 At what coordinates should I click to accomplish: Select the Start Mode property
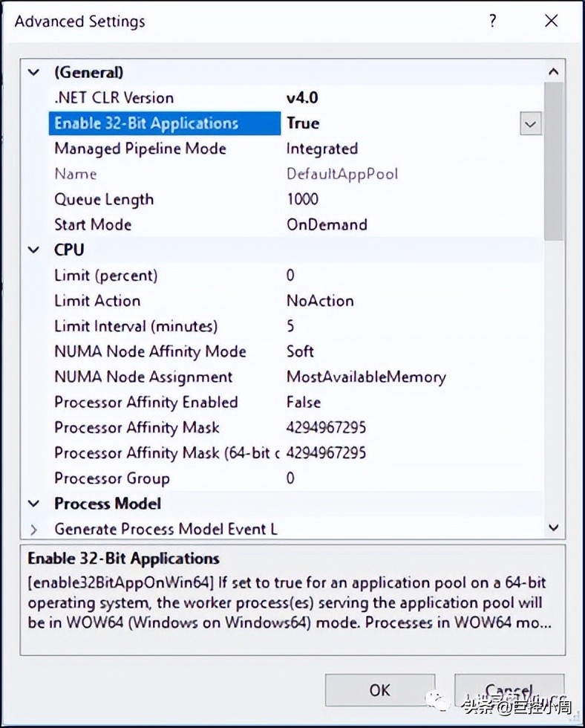[93, 224]
